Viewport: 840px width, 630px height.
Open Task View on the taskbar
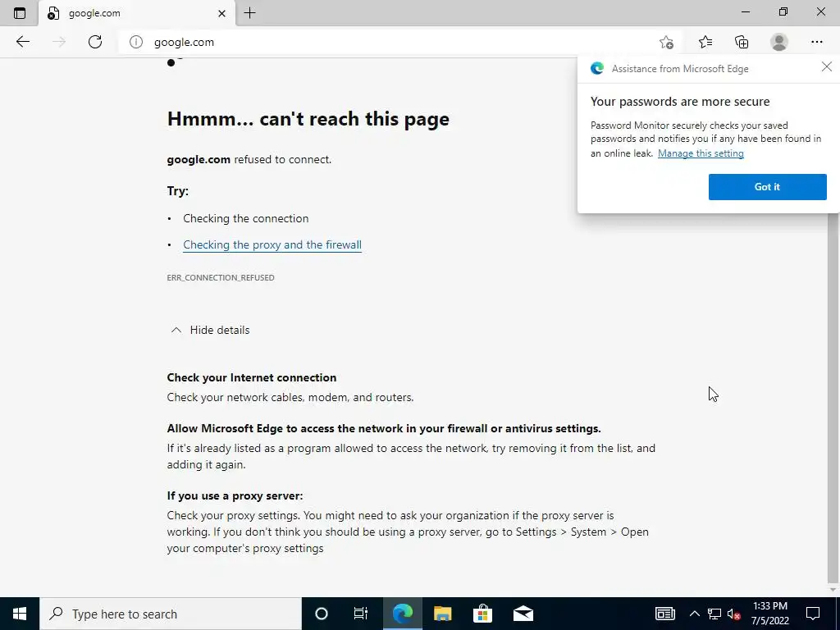(x=361, y=614)
